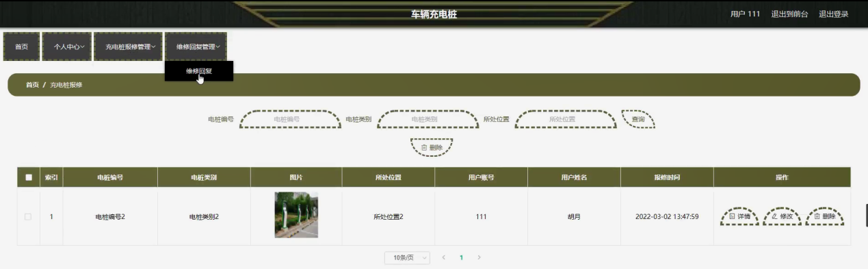Click the 充电桩报修 breadcrumb text
This screenshot has height=269, width=868.
pos(66,85)
